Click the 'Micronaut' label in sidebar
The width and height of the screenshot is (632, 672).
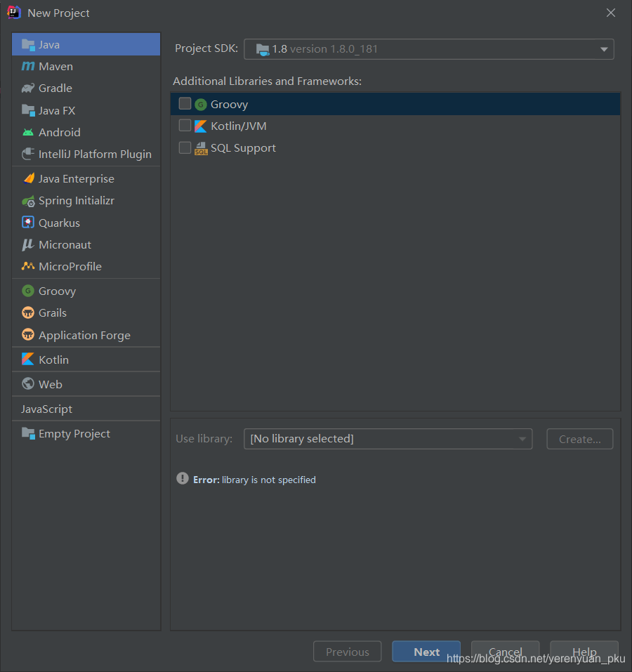pos(65,244)
